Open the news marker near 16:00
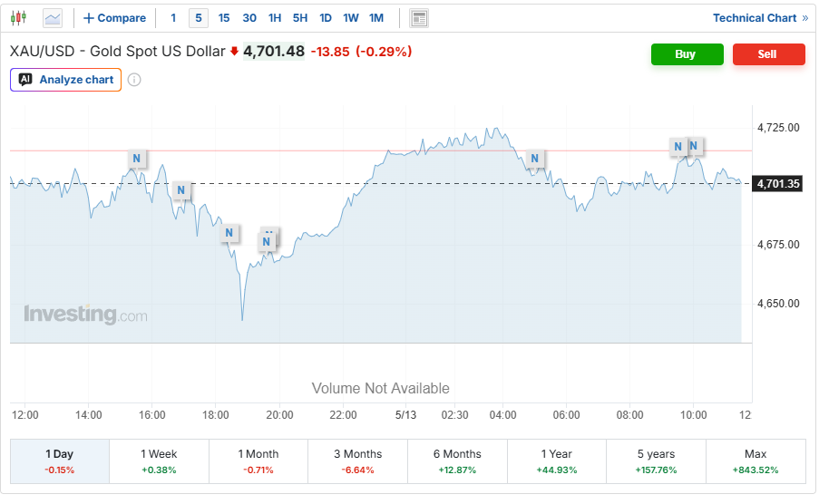The height and width of the screenshot is (504, 819). tap(136, 159)
